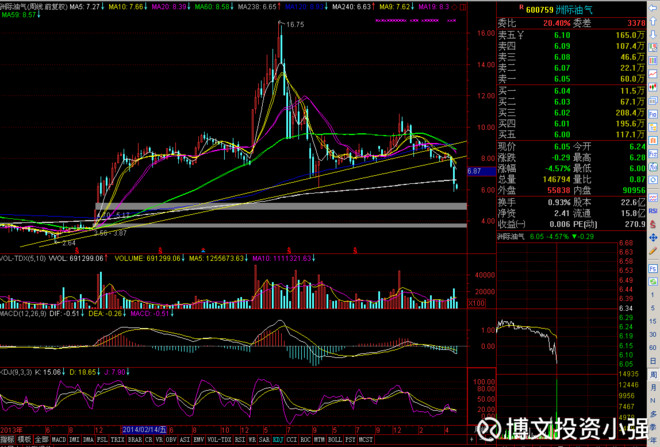Click the red dollar sign icon

pos(653,224)
